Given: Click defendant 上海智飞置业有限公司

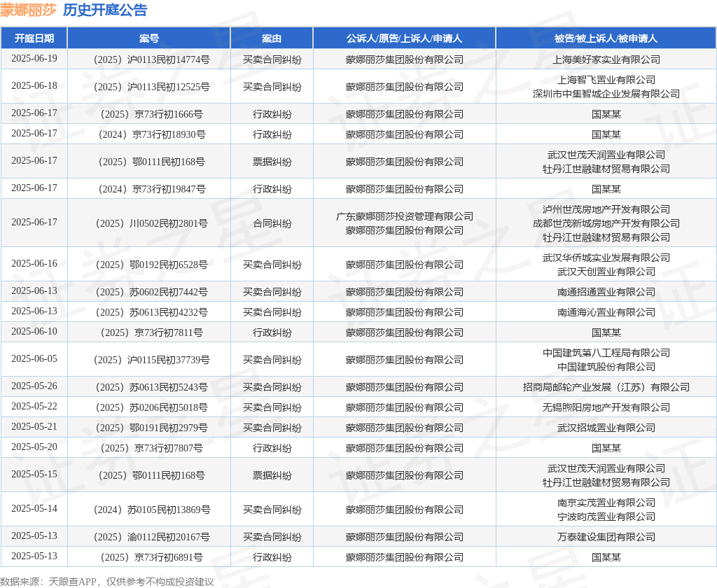Looking at the screenshot, I should click(606, 80).
